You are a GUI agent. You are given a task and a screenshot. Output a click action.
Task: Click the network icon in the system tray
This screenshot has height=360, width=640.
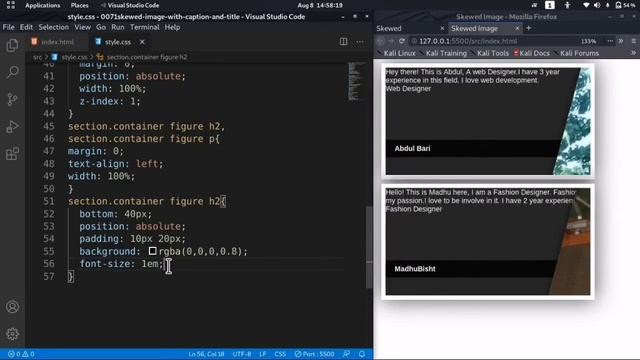(586, 5)
